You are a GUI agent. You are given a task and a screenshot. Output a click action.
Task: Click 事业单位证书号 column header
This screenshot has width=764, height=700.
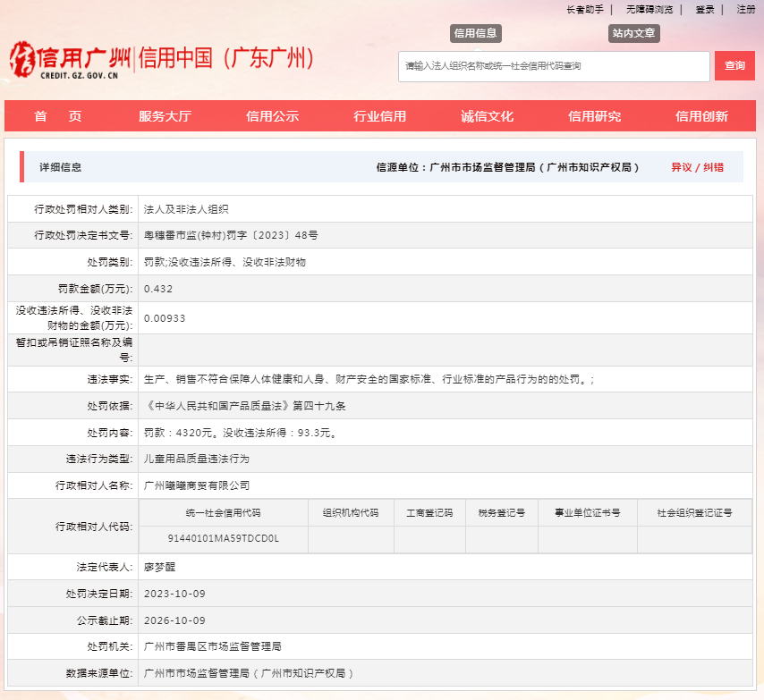pos(588,512)
